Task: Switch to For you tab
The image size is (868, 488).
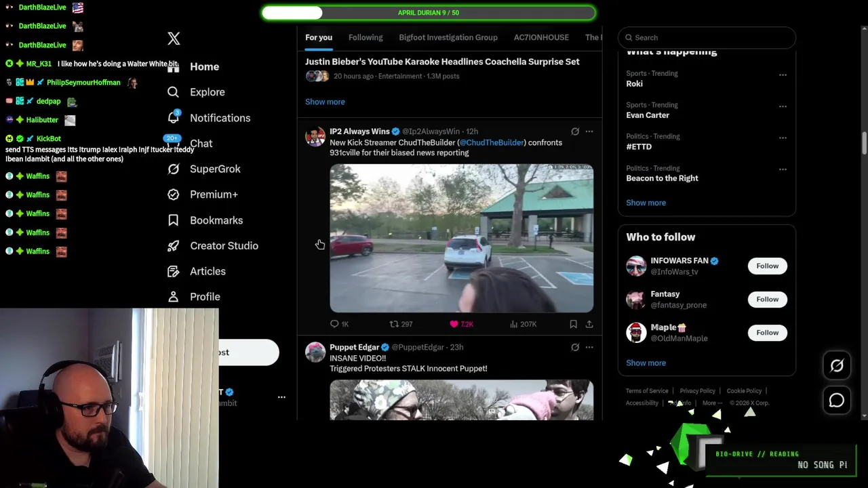Action: (x=319, y=37)
